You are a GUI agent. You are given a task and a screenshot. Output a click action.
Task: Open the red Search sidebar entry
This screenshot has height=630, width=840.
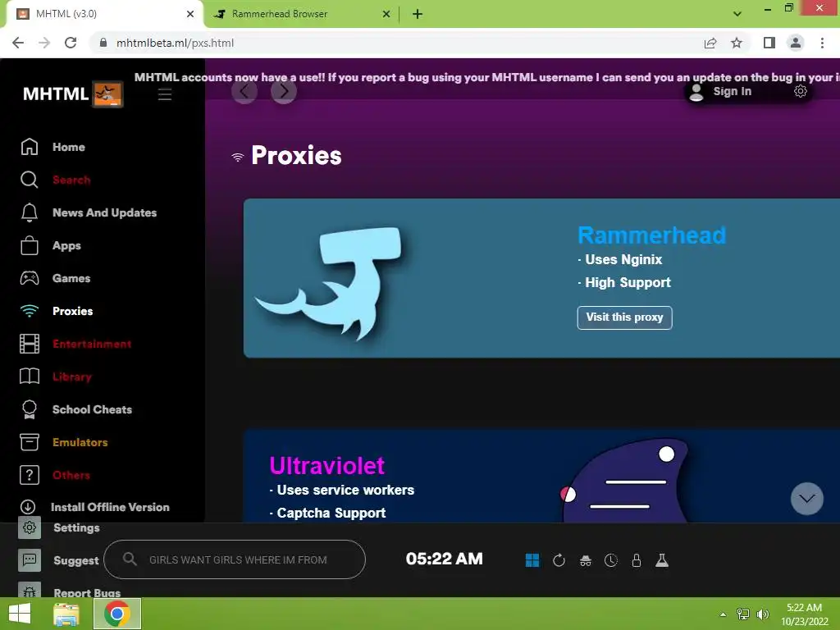coord(56,180)
